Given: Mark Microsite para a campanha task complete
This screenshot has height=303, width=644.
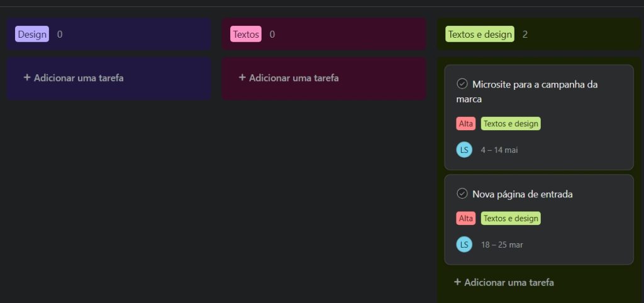Looking at the screenshot, I should tap(462, 84).
